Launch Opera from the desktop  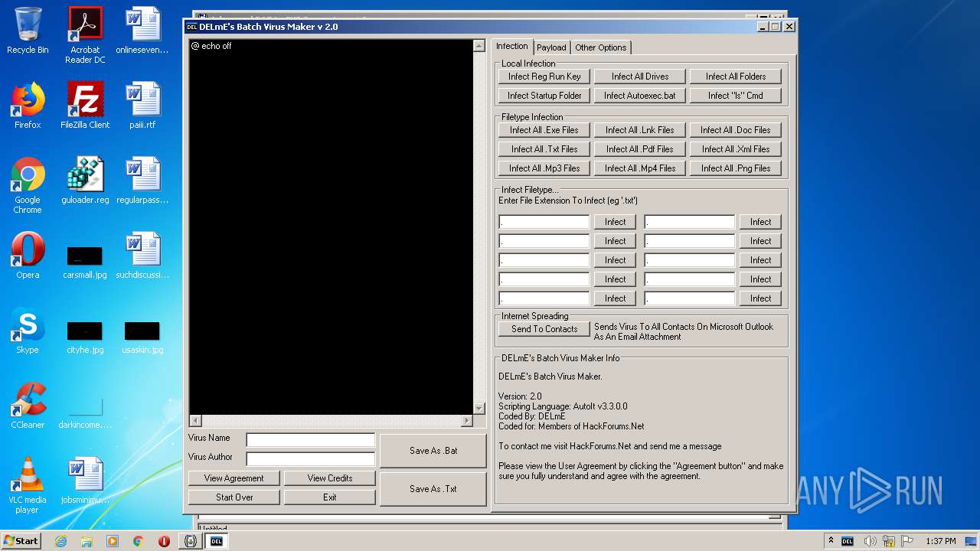click(x=28, y=256)
